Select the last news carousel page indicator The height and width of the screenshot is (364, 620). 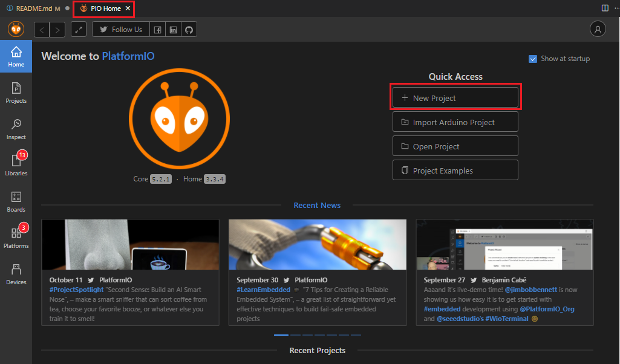click(x=356, y=335)
